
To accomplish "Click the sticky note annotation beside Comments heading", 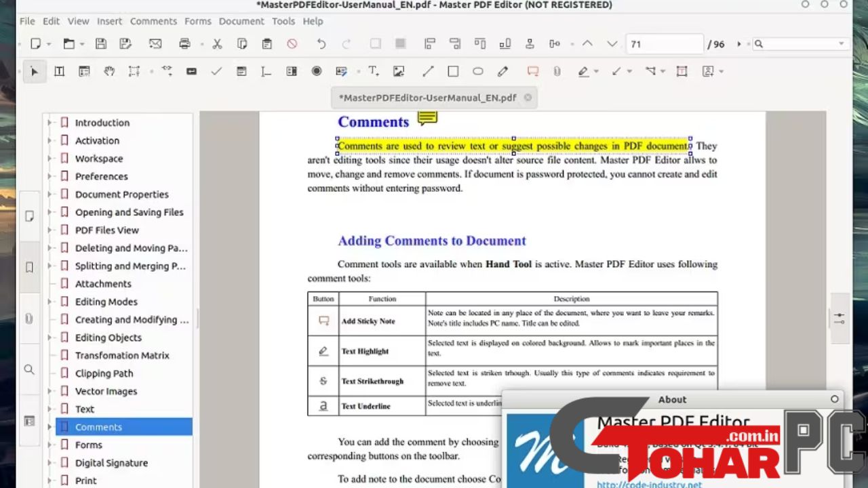I will [x=427, y=119].
